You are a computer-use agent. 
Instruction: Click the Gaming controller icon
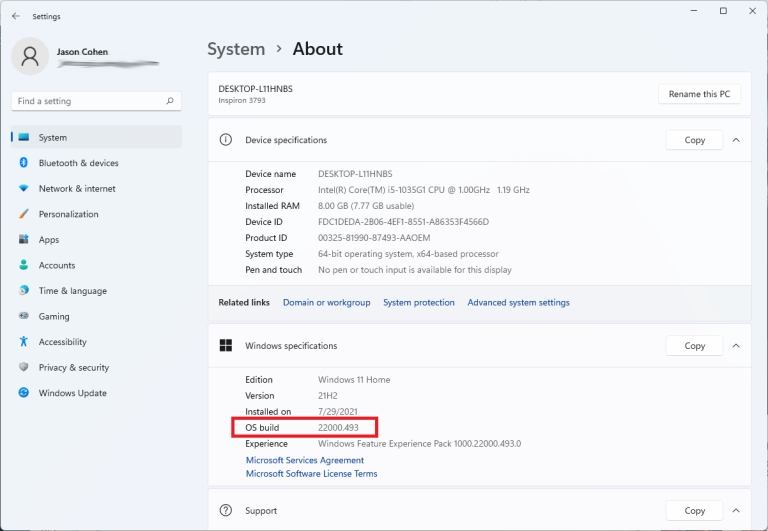[24, 316]
